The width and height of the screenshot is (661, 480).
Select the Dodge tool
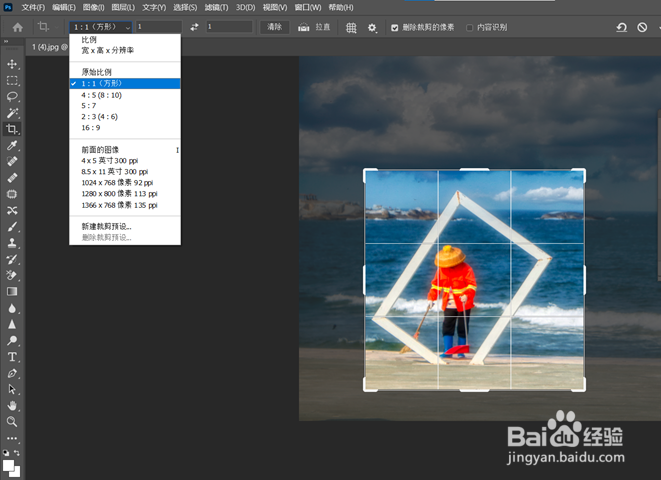12,341
